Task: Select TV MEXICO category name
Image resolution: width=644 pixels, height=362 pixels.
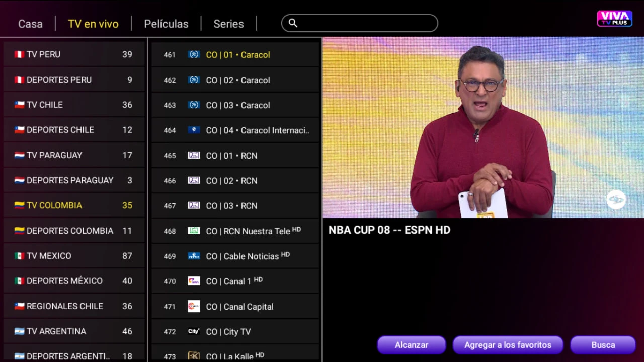Action: pos(49,256)
